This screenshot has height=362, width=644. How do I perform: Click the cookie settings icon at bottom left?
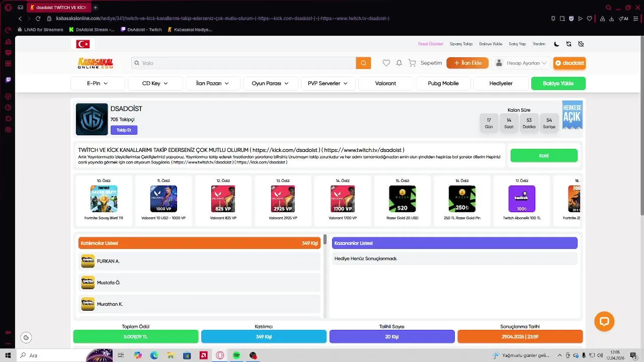(26, 337)
